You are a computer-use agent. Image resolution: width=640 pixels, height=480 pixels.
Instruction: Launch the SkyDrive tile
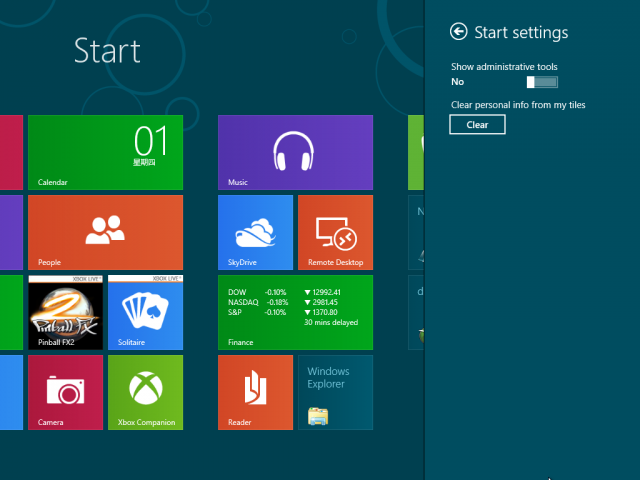point(255,232)
